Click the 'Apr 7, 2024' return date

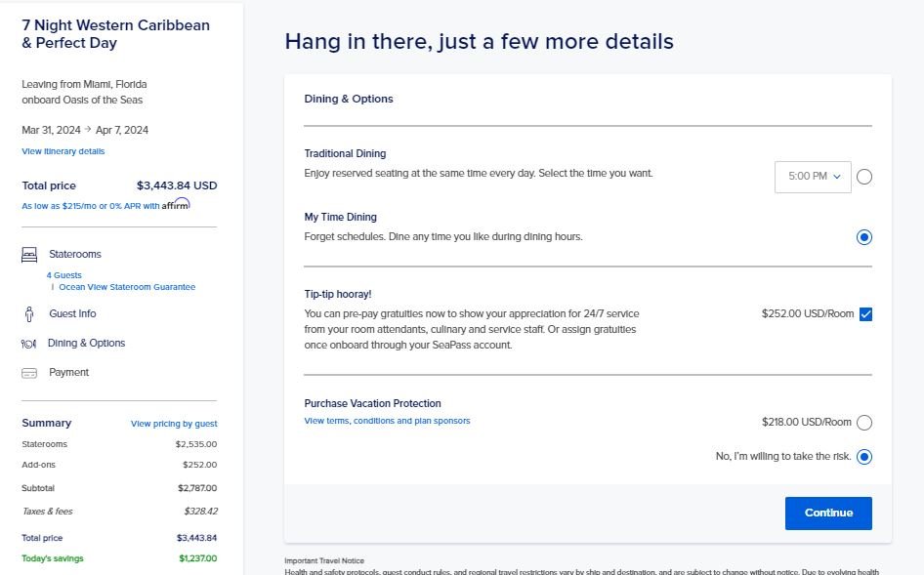pos(122,130)
